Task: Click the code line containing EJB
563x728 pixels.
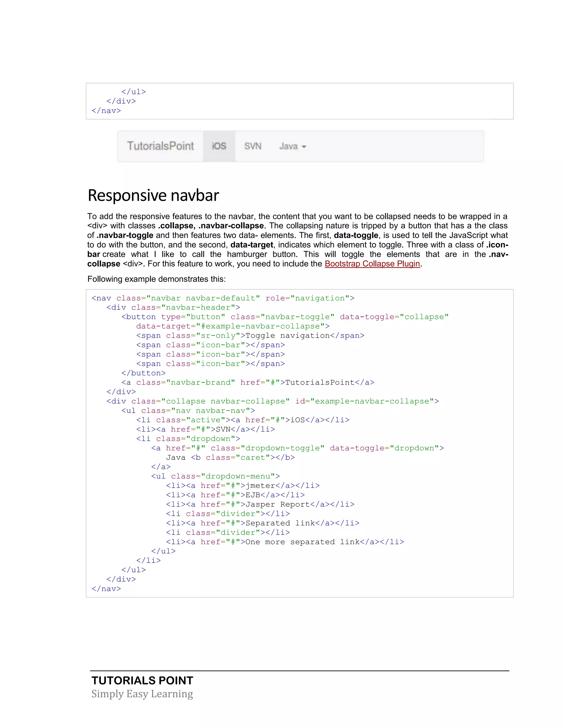Action: point(236,495)
